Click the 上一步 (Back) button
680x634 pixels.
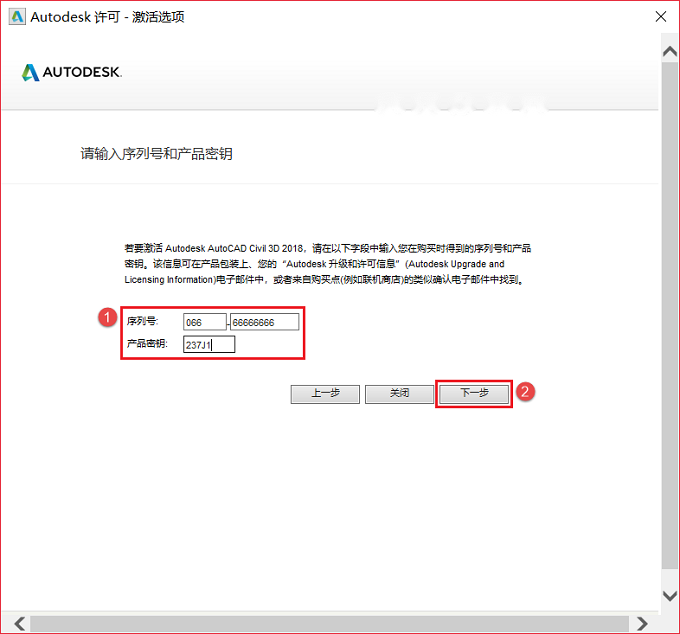tap(325, 394)
